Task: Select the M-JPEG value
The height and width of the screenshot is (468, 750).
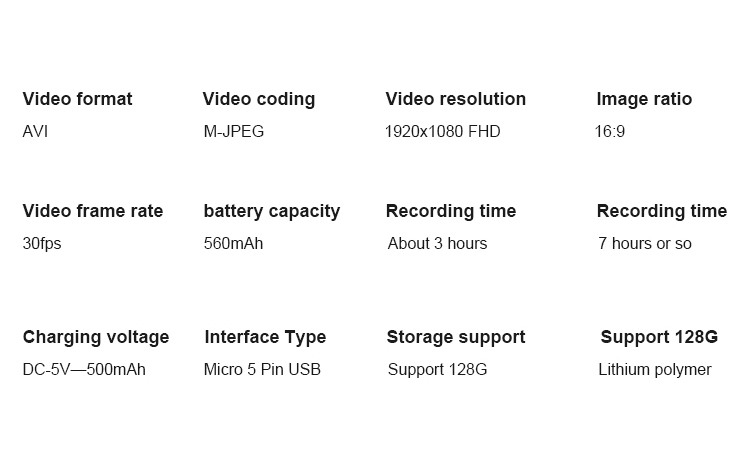Action: click(x=234, y=132)
